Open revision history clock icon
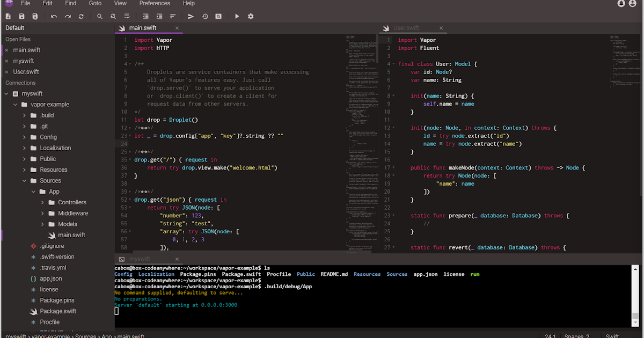 (x=205, y=17)
